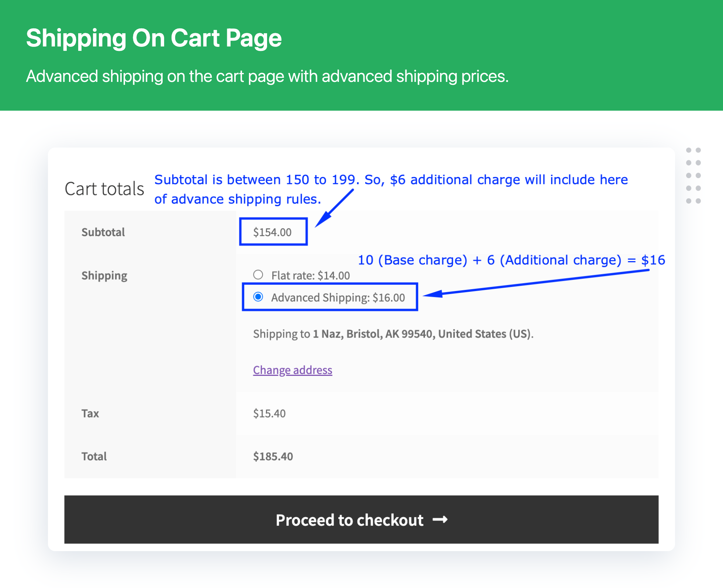The image size is (723, 588).
Task: Click the $154.00 subtotal amount
Action: coord(272,232)
